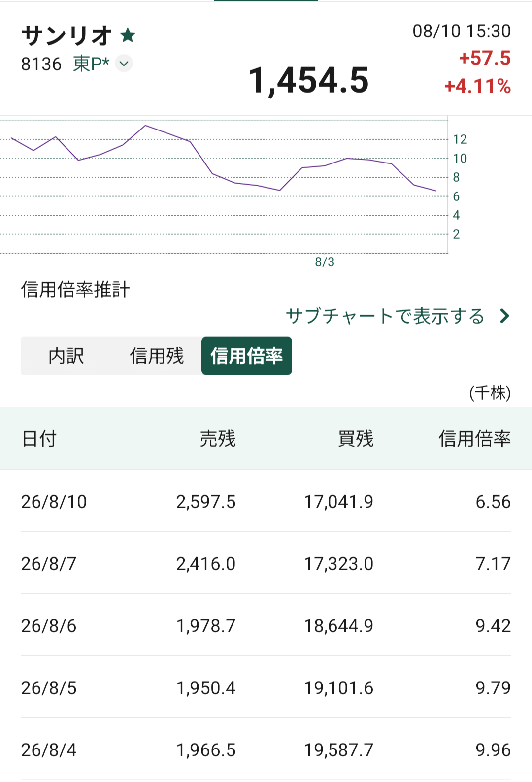Tap the 9.42 margin ratio value
This screenshot has height=782, width=532.
click(x=493, y=626)
